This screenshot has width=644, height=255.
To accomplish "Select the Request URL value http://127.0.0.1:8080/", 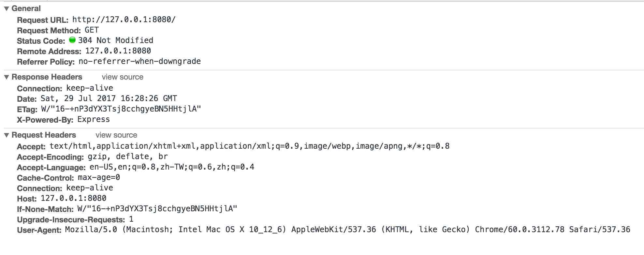I will coord(124,20).
